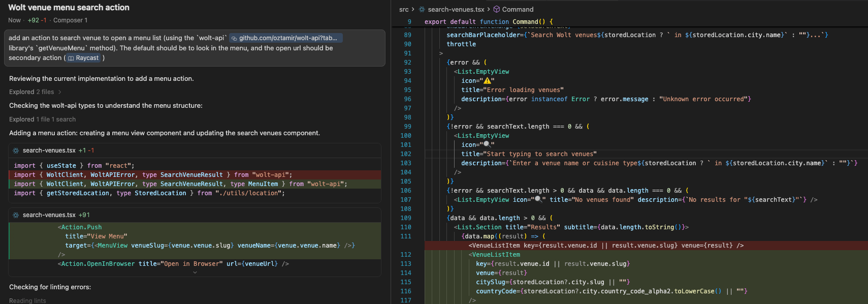The height and width of the screenshot is (304, 868).
Task: Place cursor on the "throttle" line
Action: [x=461, y=44]
